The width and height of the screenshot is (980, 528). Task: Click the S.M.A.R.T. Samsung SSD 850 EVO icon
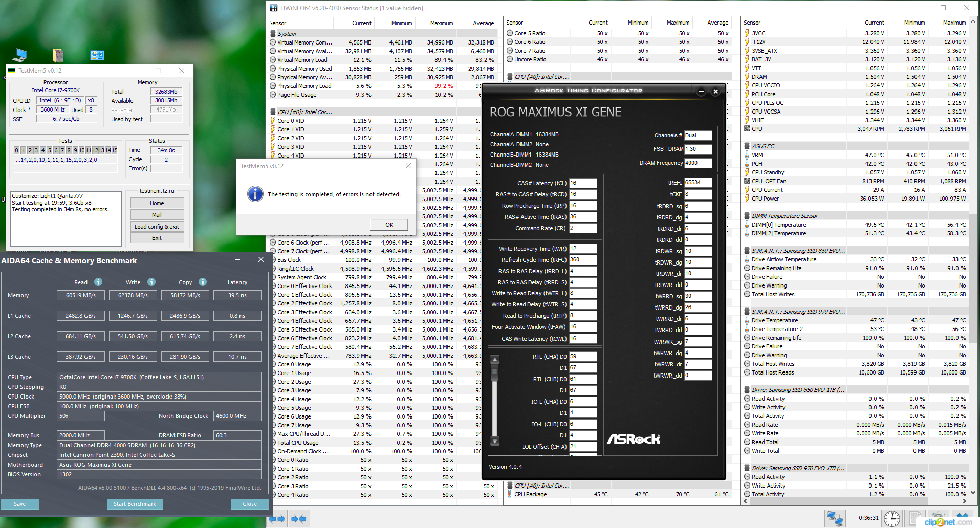[x=747, y=251]
